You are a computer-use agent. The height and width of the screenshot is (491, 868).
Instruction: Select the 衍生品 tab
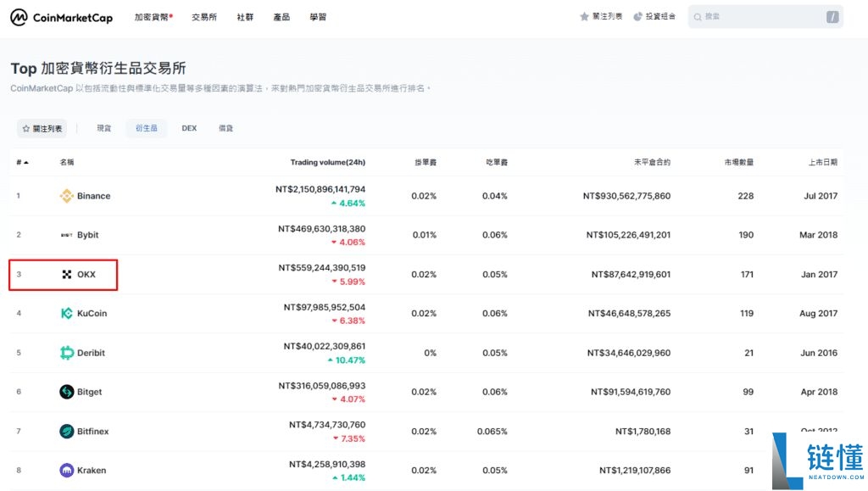pos(146,128)
